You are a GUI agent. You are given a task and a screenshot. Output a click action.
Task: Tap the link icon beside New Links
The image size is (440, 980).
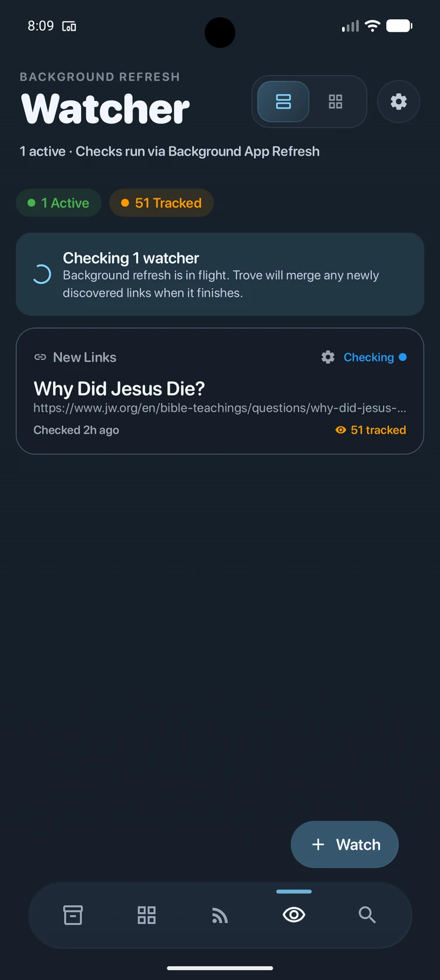click(40, 357)
